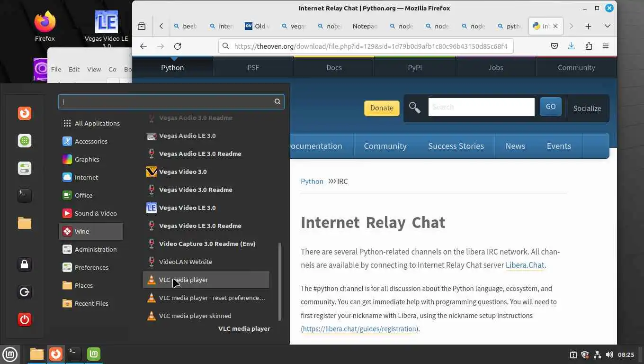The image size is (644, 364).
Task: Open Community in the top bar
Action: click(x=576, y=67)
